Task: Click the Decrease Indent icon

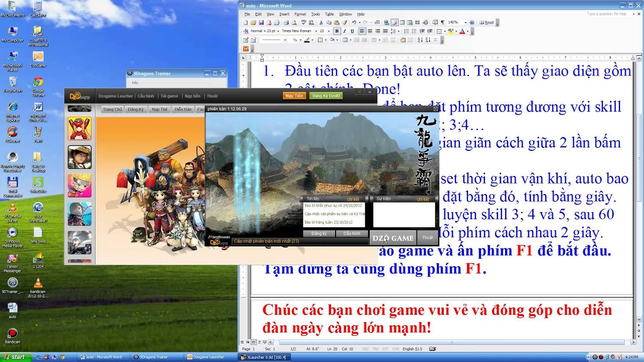Action: 422,31
